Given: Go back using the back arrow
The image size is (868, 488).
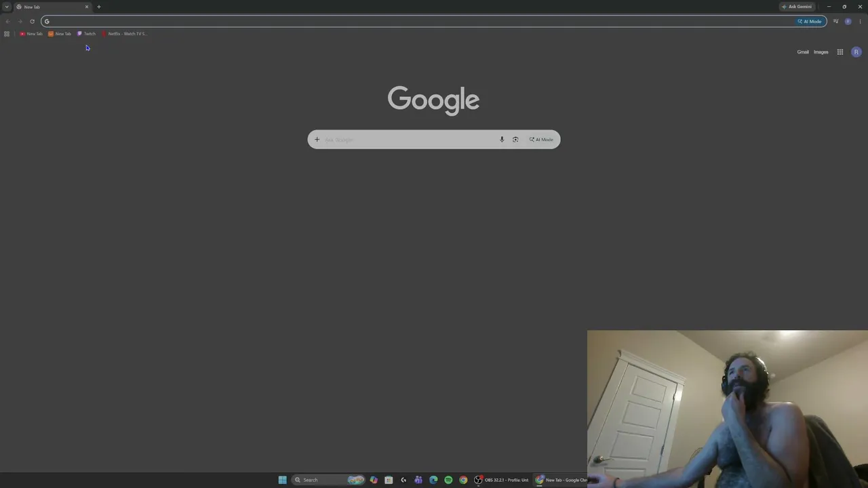Looking at the screenshot, I should point(7,21).
